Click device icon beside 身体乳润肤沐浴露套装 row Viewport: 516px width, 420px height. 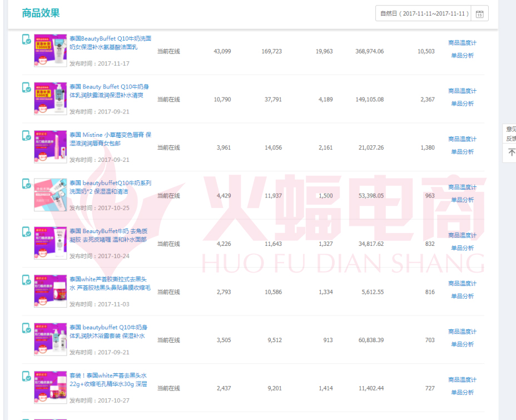tap(26, 328)
